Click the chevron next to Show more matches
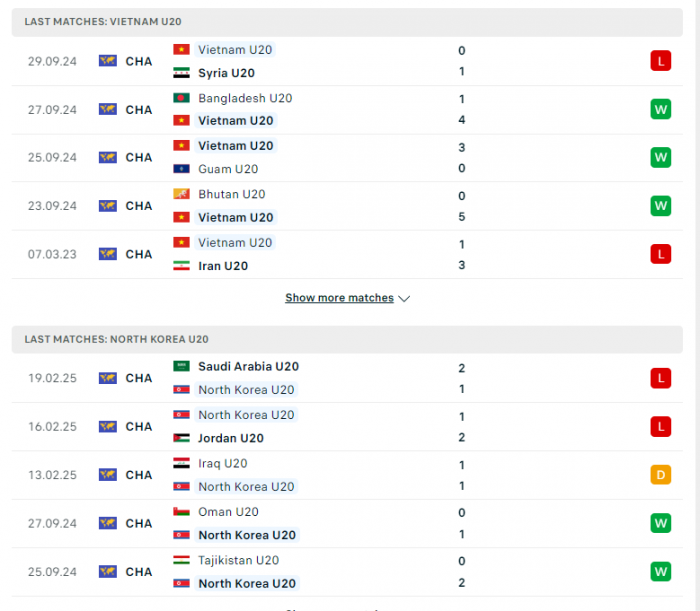Image resolution: width=700 pixels, height=611 pixels. (x=404, y=299)
